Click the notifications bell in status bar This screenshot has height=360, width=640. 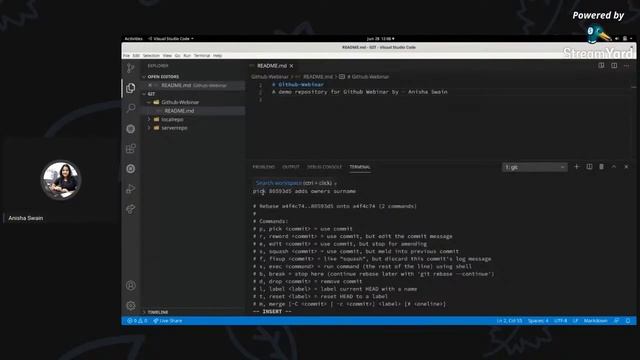tap(628, 321)
